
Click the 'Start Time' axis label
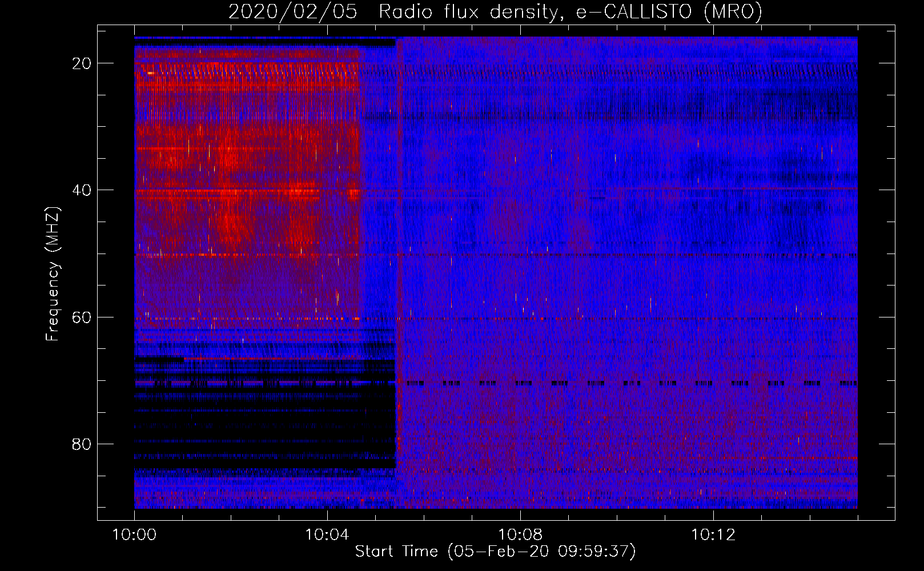[495, 552]
